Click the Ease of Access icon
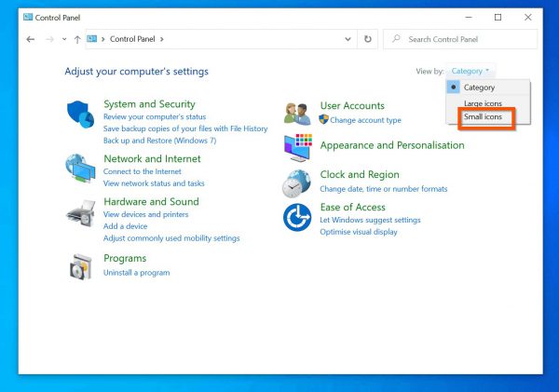The image size is (559, 392). pos(297,218)
